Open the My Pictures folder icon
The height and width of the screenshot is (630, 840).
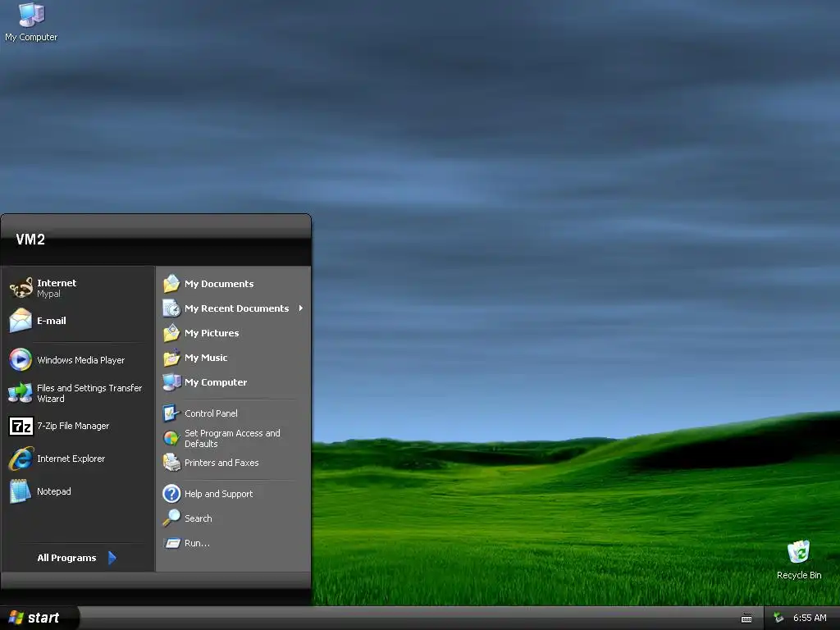pos(171,333)
